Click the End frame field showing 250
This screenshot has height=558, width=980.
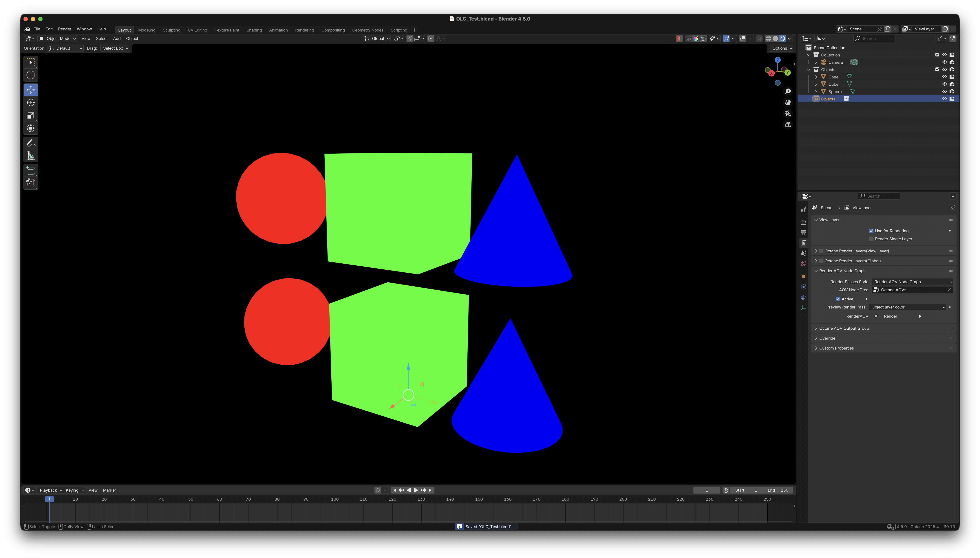(x=778, y=490)
